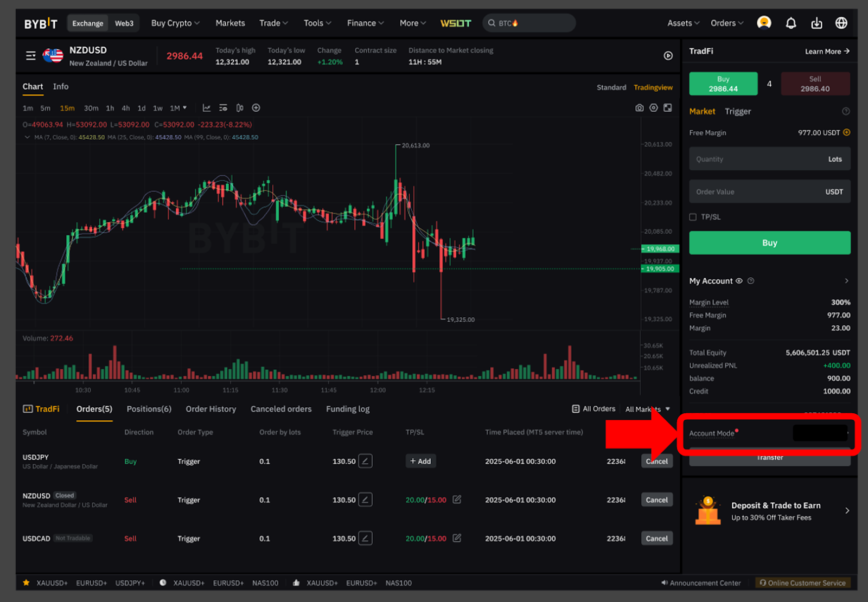Take a chart screenshot with the camera icon
868x602 pixels.
coord(640,108)
